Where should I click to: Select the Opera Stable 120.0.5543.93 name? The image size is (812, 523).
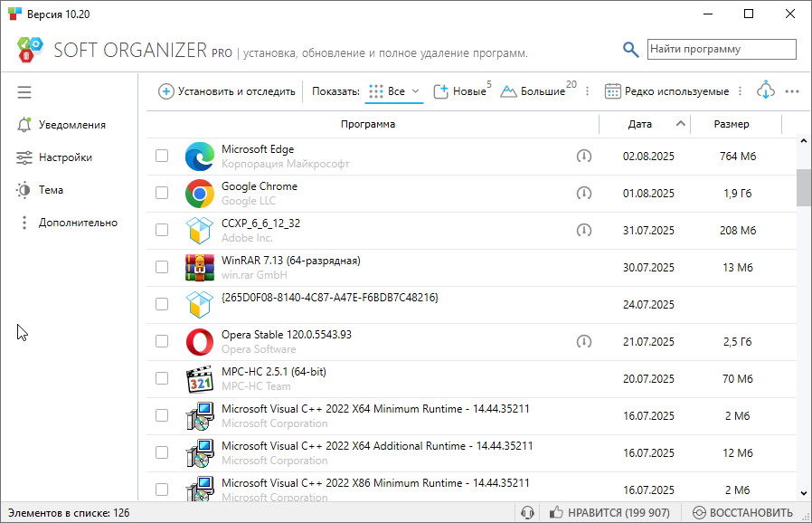point(287,335)
